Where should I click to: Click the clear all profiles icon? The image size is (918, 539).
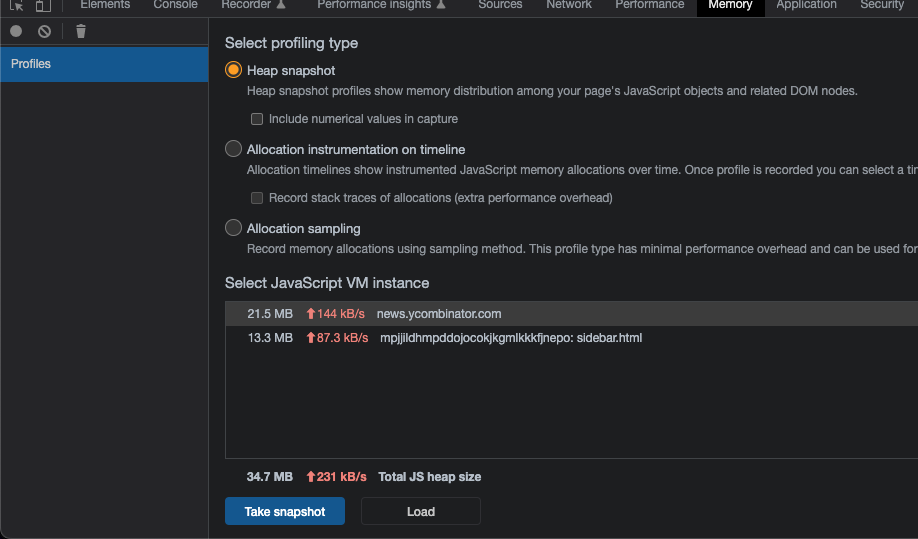click(44, 31)
